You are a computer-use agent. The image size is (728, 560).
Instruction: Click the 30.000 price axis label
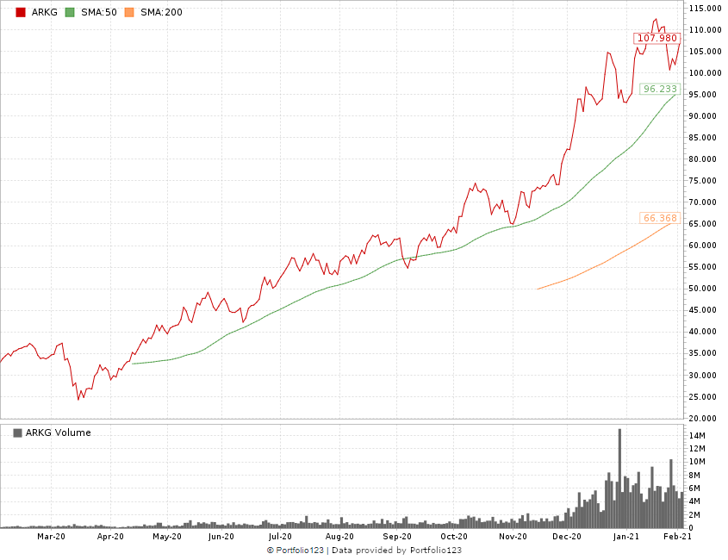pos(703,375)
